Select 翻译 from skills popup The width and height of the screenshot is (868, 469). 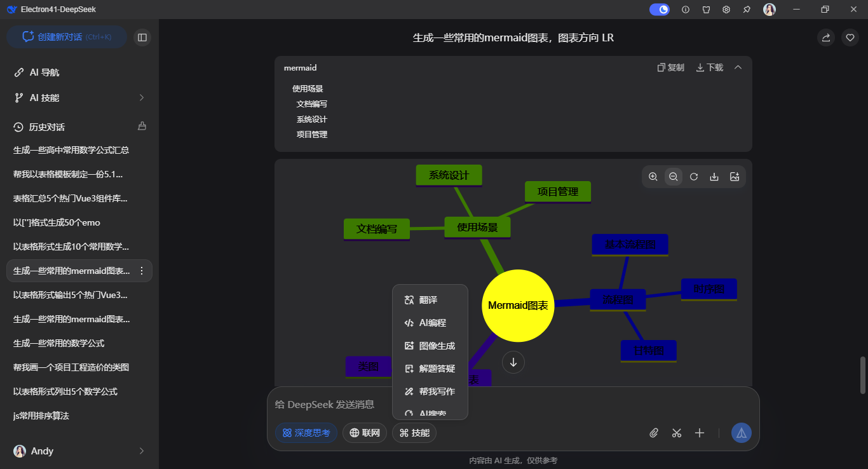point(430,300)
